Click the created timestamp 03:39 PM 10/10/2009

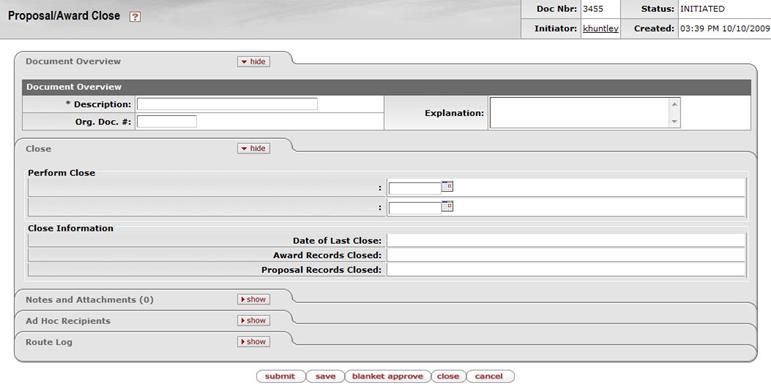coord(725,29)
